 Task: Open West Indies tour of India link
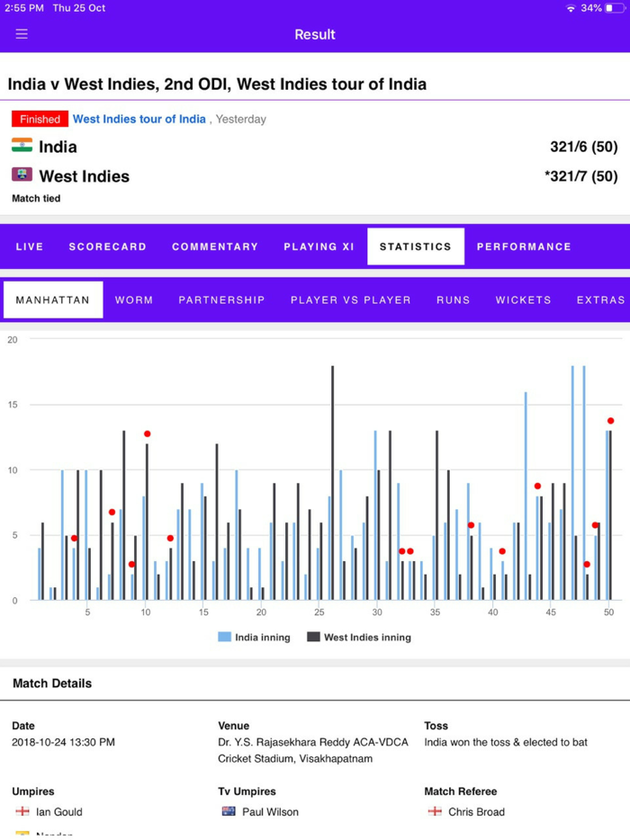[x=139, y=119]
